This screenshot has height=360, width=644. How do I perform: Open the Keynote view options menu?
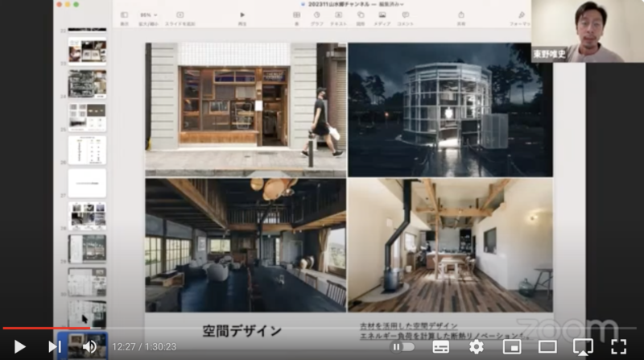125,15
